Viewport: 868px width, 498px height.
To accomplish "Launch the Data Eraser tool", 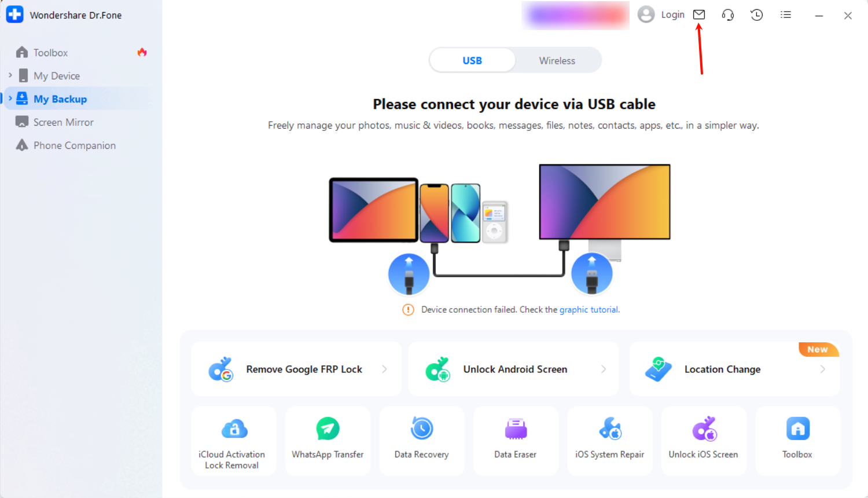I will point(516,441).
